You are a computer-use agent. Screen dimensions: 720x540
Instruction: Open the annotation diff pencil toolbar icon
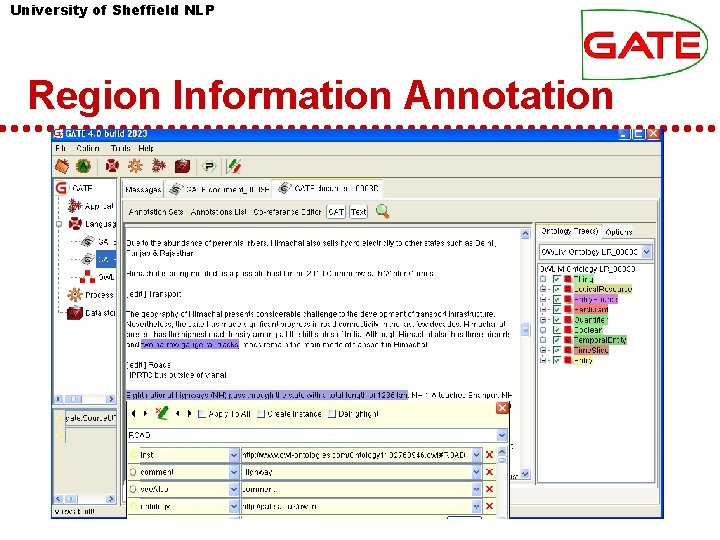point(234,166)
